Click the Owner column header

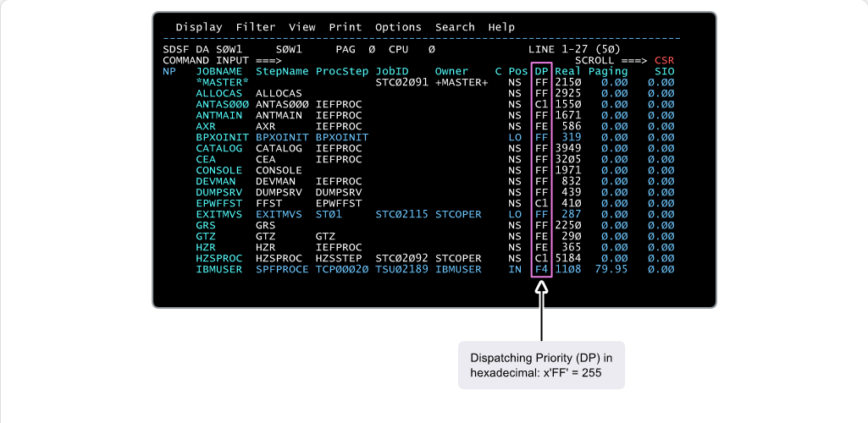(x=451, y=71)
